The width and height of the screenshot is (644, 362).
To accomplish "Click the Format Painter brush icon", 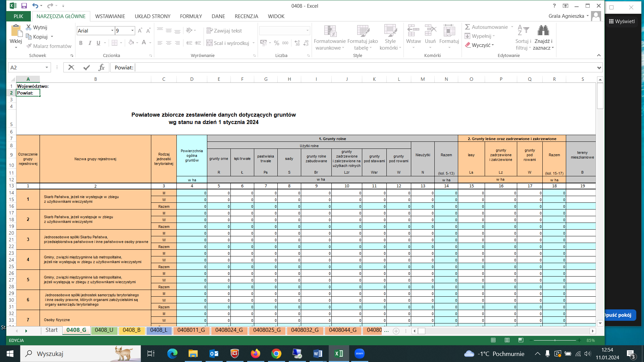I will coord(29,46).
